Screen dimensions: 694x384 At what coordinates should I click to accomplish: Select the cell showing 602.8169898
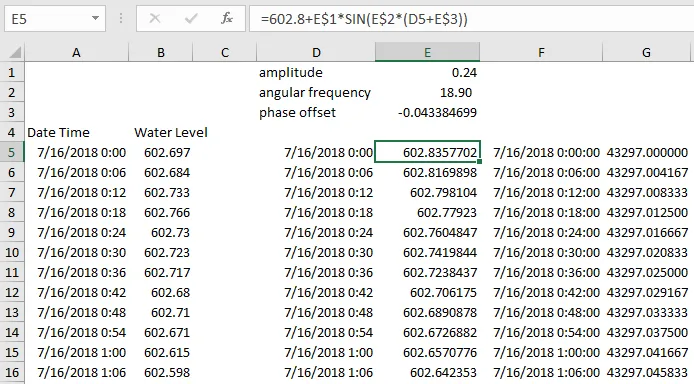click(x=427, y=173)
